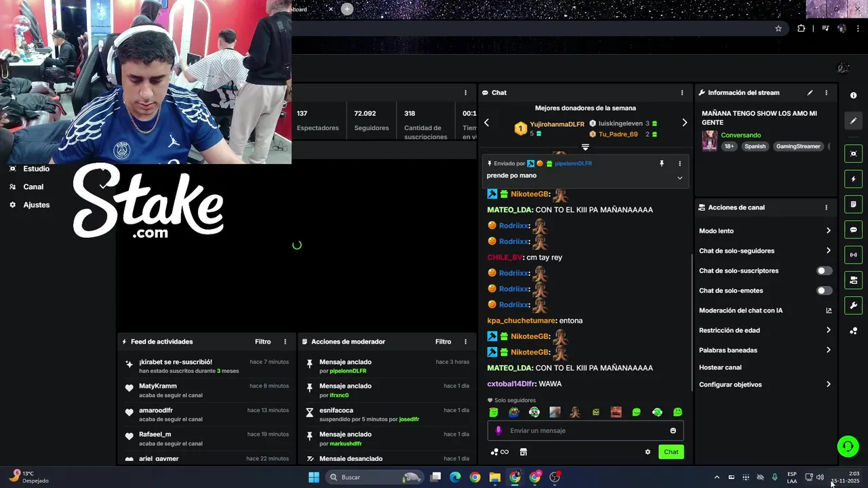Toggle the moderator actions sidebar icon

coord(853,204)
